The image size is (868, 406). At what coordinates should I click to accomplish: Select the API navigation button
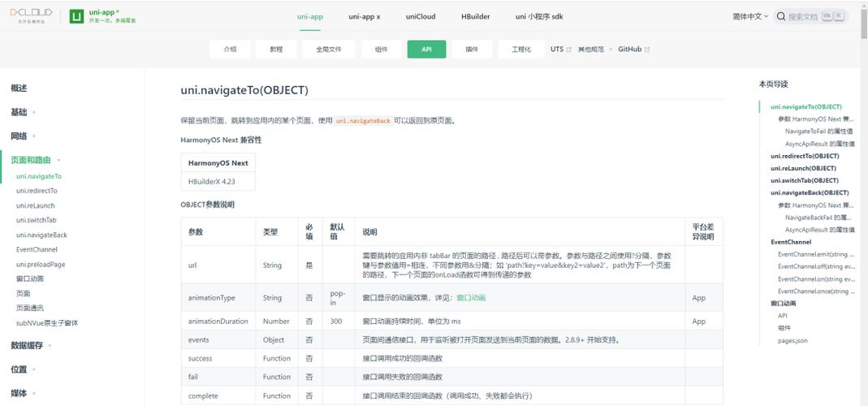(x=426, y=50)
